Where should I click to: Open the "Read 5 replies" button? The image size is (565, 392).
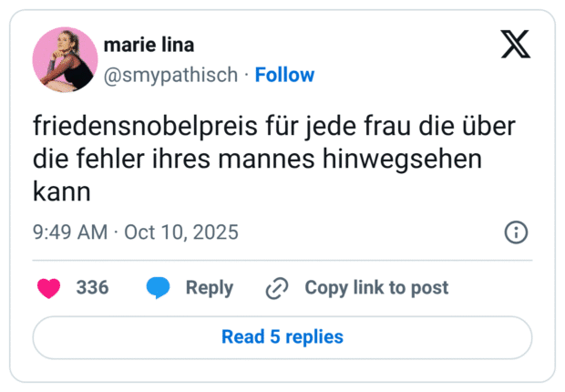[x=282, y=337]
